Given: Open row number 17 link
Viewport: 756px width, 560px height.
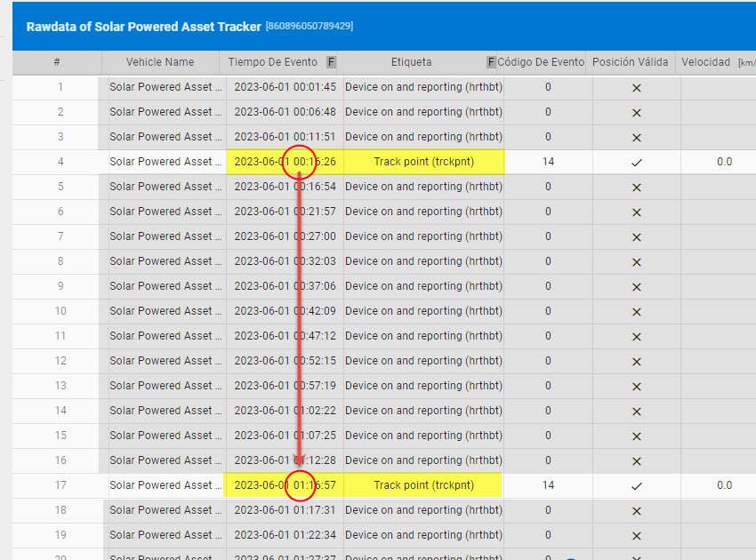Looking at the screenshot, I should pyautogui.click(x=60, y=485).
